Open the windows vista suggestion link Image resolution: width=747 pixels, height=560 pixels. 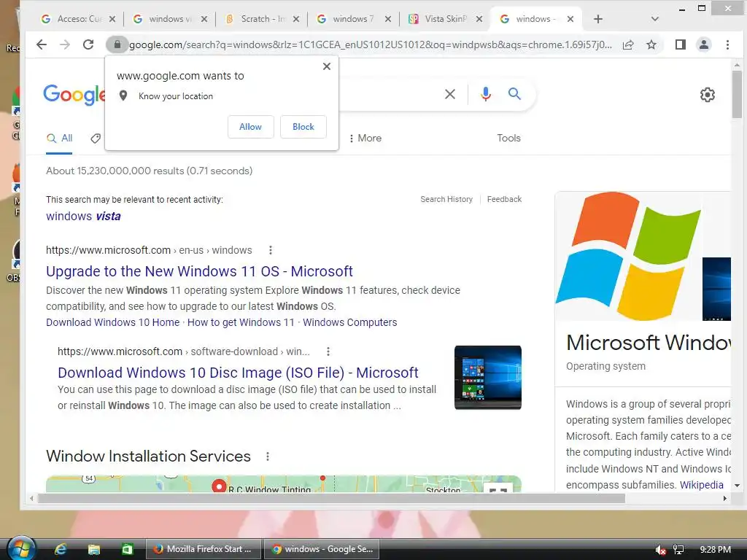point(83,216)
